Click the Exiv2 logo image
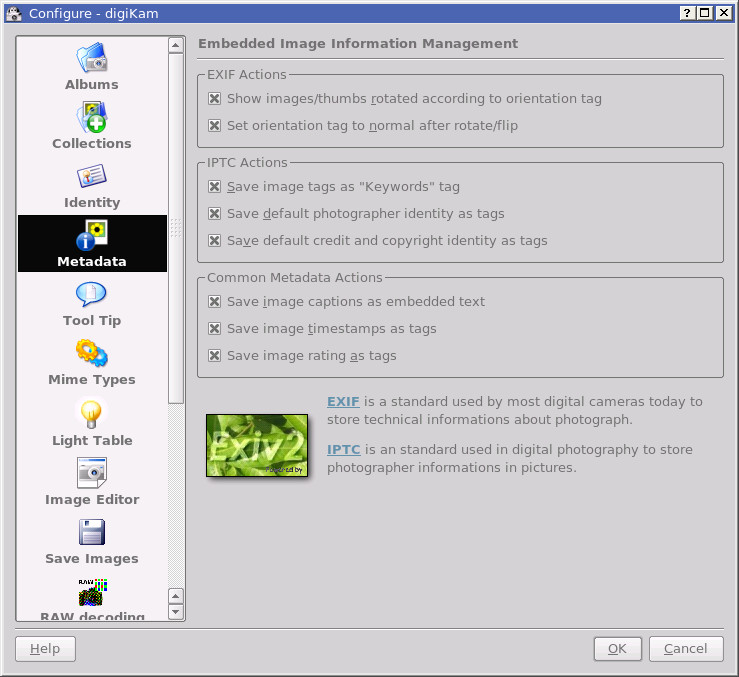 pyautogui.click(x=257, y=446)
